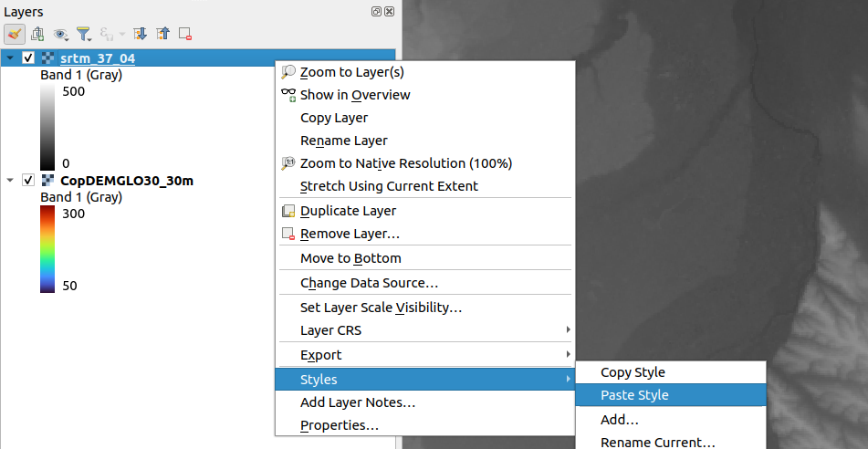The height and width of the screenshot is (449, 868).
Task: Open the Layer Styling panel brush icon
Action: click(14, 34)
